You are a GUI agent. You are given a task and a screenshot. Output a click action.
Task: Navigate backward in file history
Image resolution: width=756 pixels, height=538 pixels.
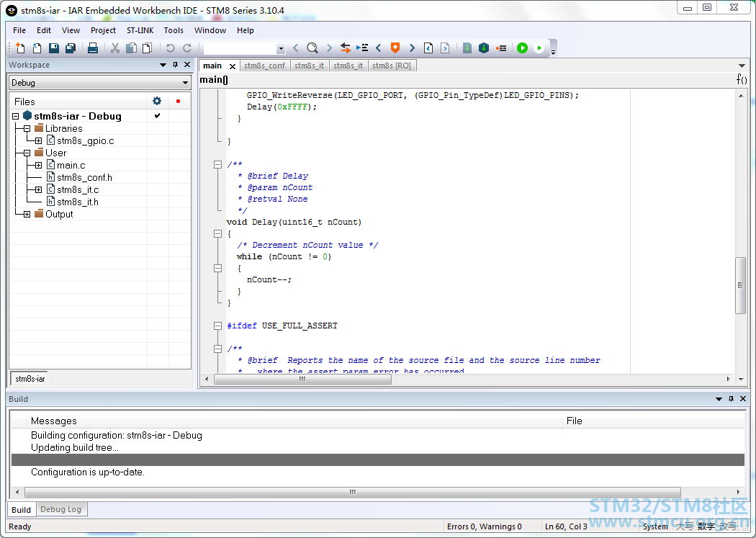pos(428,48)
